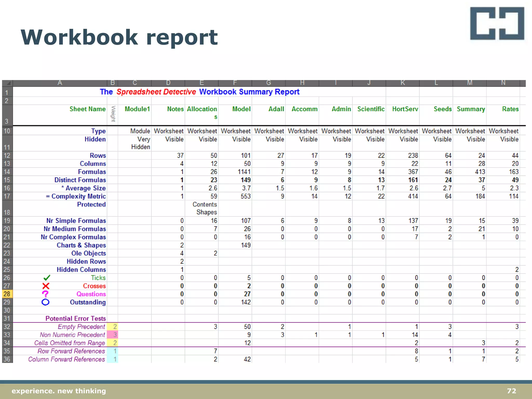Select column K header
This screenshot has height=399, width=532.
pos(403,83)
